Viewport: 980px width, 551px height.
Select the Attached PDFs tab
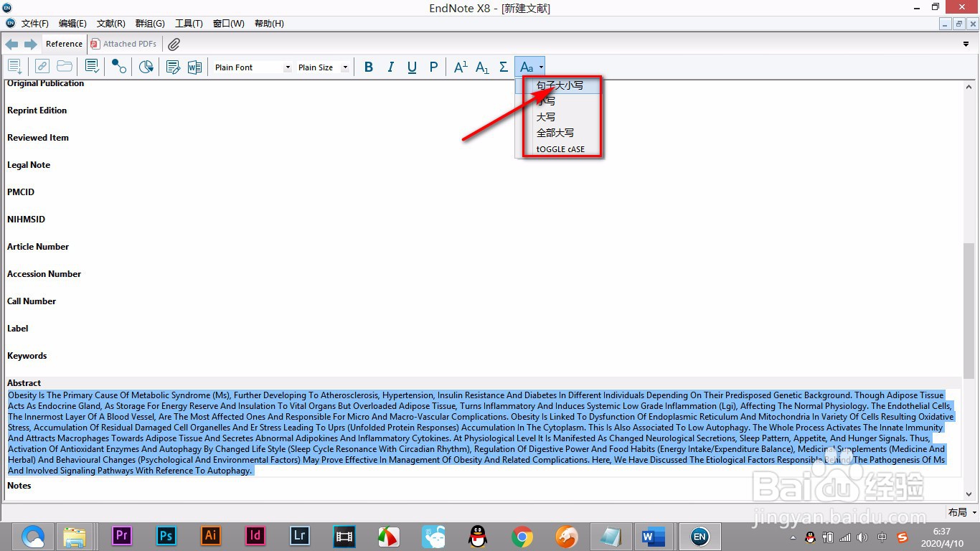tap(123, 44)
